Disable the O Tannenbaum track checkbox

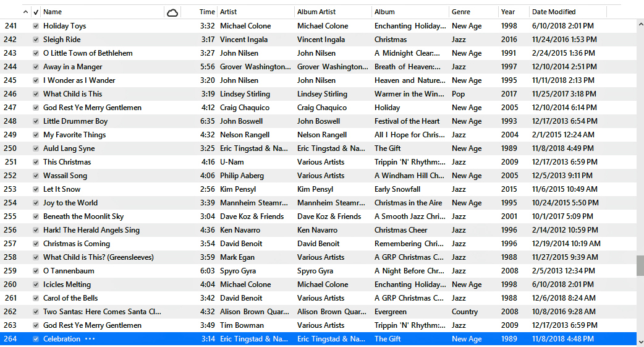pyautogui.click(x=36, y=271)
